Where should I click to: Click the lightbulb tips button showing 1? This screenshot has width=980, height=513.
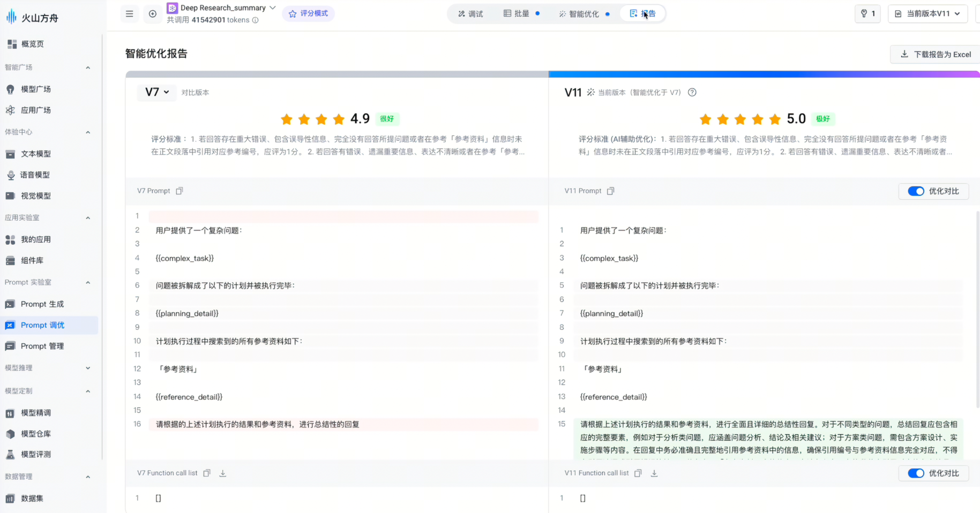(x=867, y=14)
